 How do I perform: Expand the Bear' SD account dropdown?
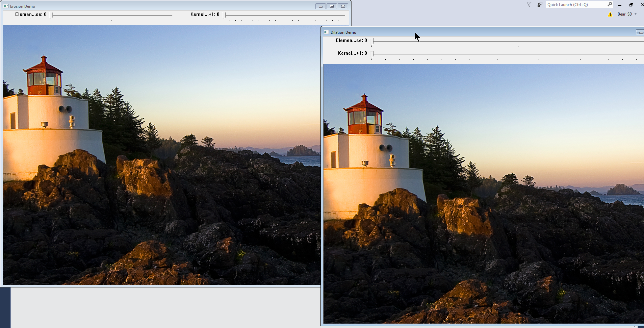pos(636,14)
